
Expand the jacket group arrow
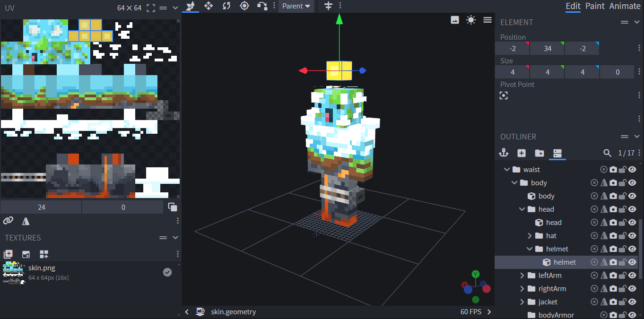click(522, 302)
